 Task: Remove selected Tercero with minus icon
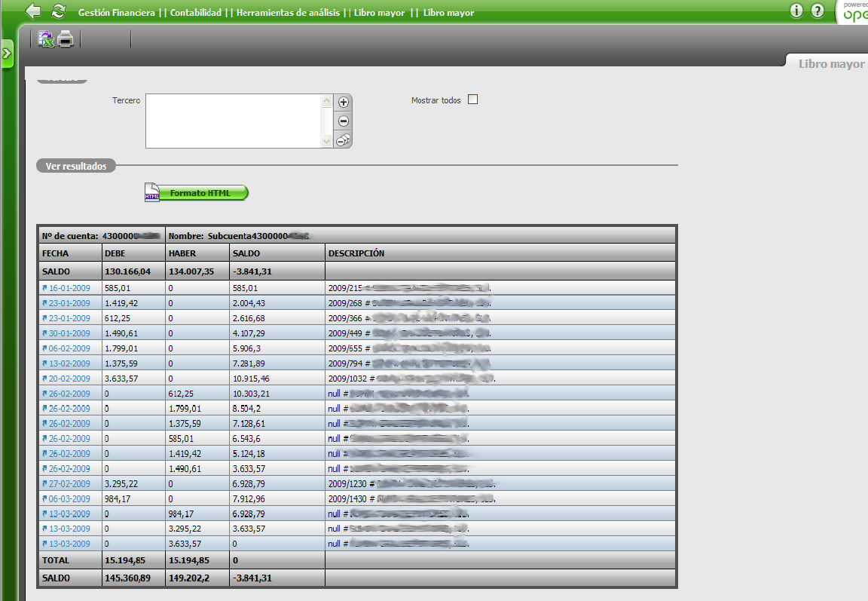[344, 121]
